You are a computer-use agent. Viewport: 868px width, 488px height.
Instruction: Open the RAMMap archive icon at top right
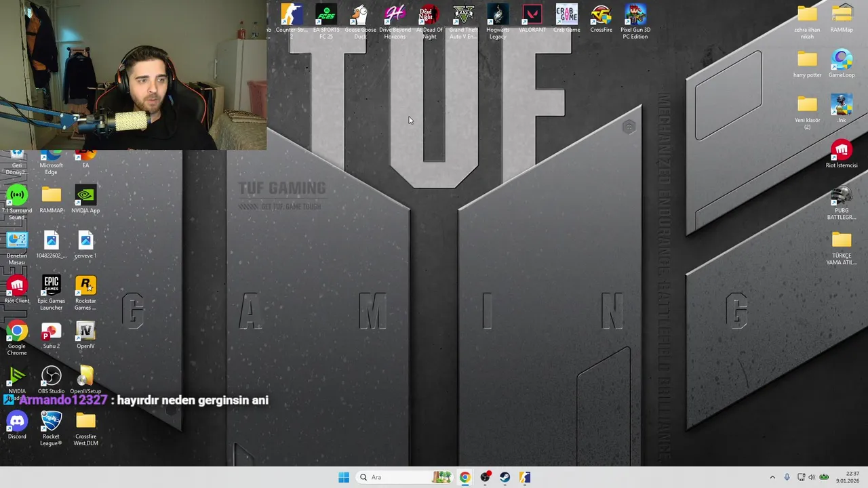click(x=842, y=18)
